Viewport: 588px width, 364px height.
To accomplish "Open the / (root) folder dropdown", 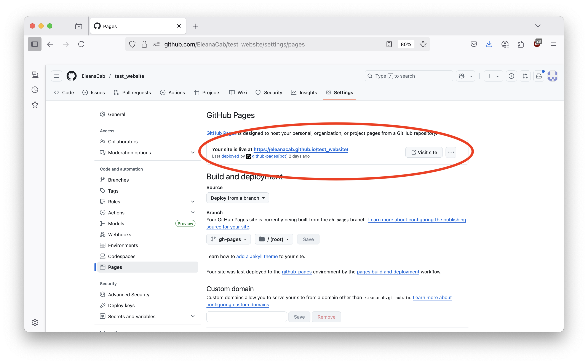I will [x=274, y=239].
